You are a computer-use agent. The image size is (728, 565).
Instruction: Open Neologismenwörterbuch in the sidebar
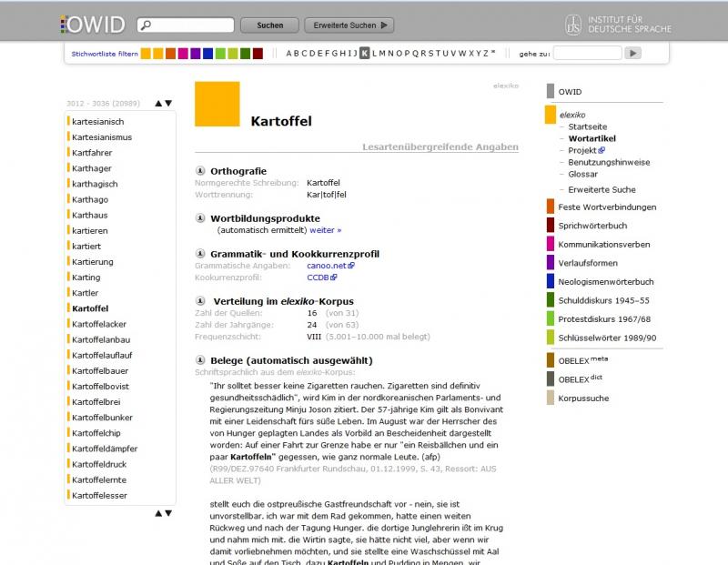tap(605, 281)
